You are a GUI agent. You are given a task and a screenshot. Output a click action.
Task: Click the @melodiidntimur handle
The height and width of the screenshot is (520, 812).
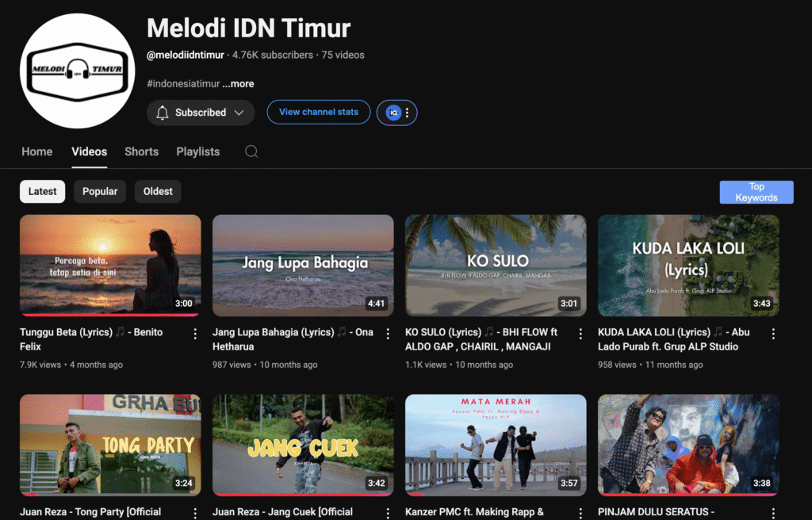pyautogui.click(x=186, y=55)
